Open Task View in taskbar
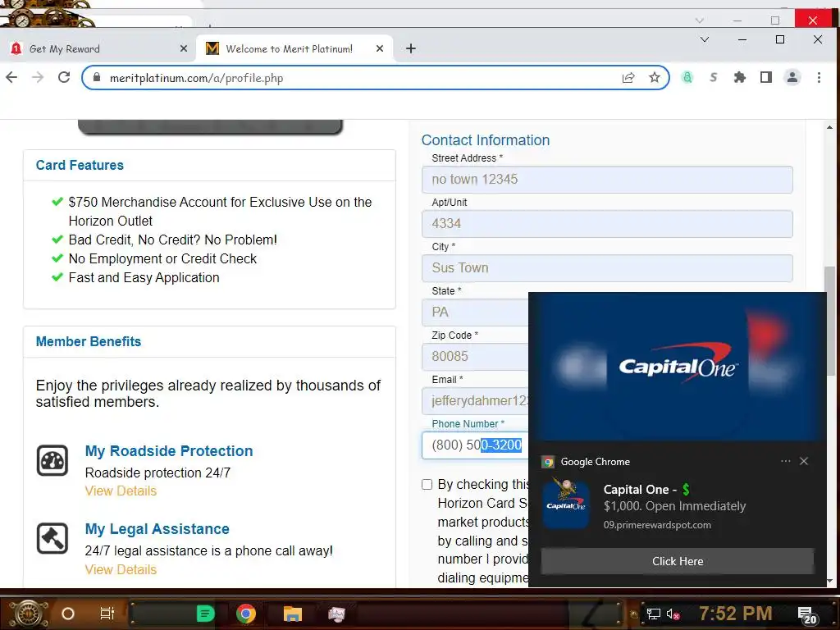 click(x=107, y=614)
